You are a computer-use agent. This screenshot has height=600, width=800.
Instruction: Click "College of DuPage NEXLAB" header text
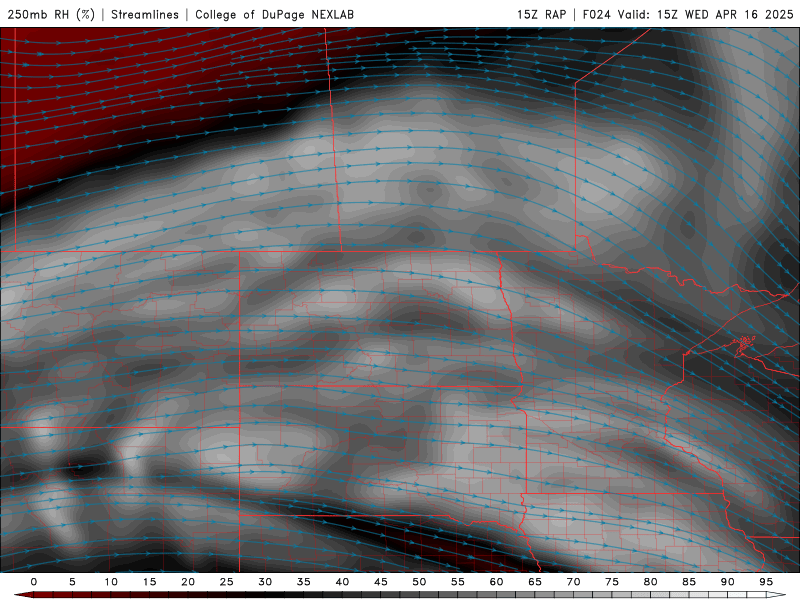pos(274,14)
